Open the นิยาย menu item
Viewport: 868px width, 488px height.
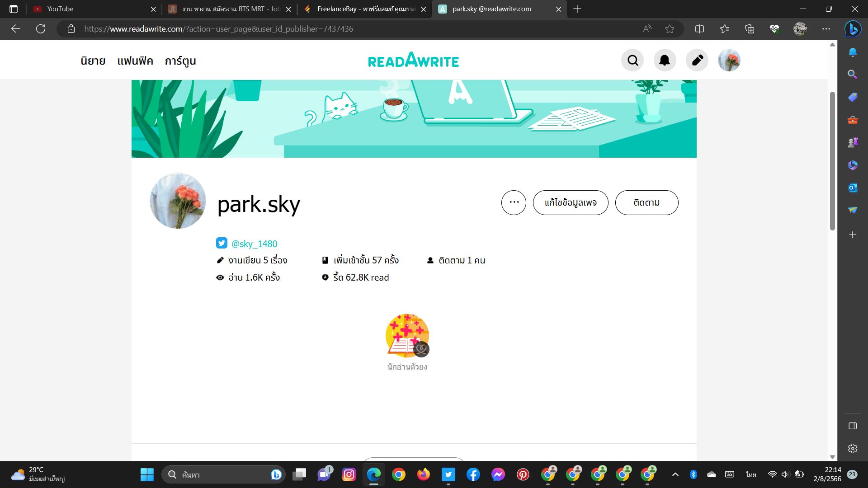[x=93, y=61]
